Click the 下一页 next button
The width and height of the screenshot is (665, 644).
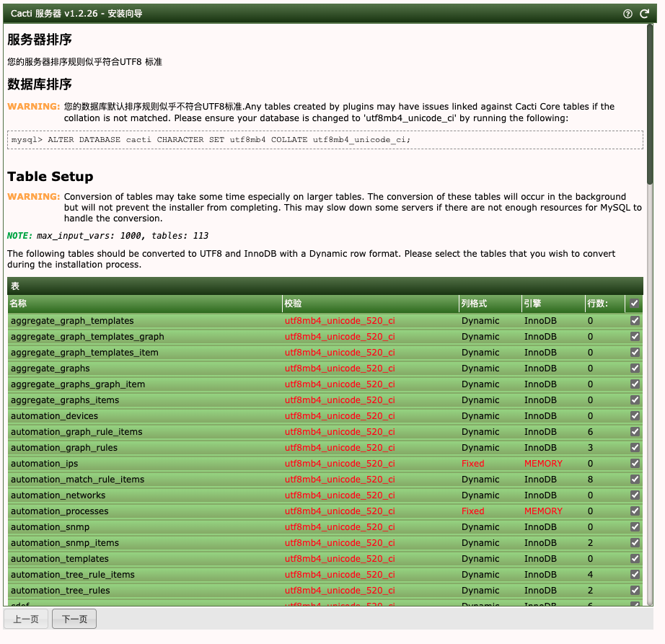(74, 619)
